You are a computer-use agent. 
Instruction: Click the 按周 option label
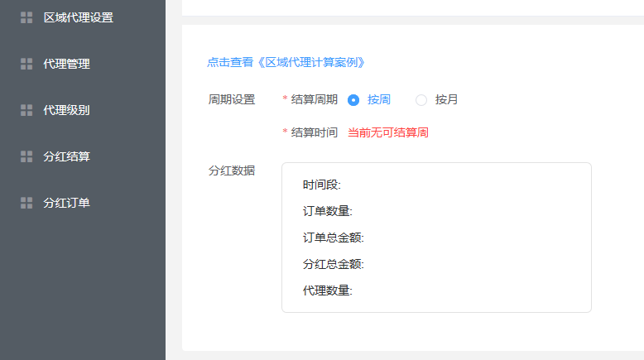tap(378, 100)
